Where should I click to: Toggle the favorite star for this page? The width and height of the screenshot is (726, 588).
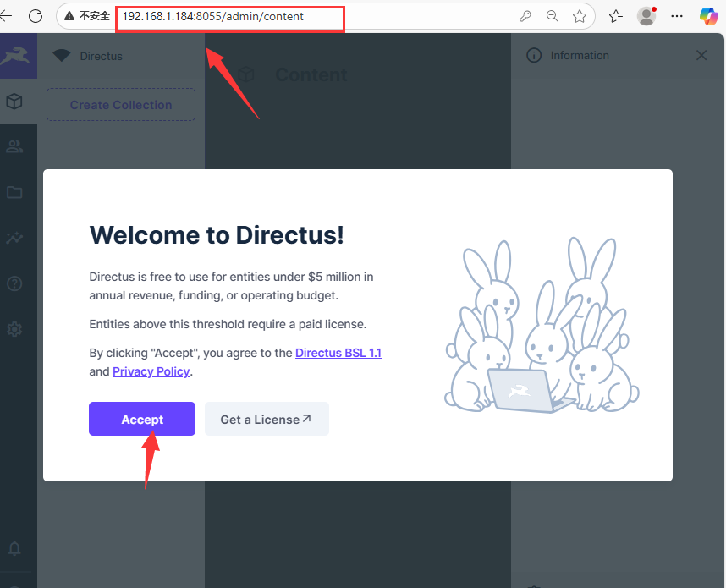coord(580,15)
